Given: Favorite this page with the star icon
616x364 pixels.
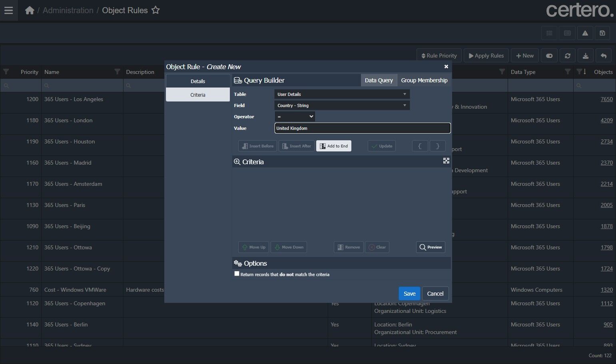Looking at the screenshot, I should point(155,10).
